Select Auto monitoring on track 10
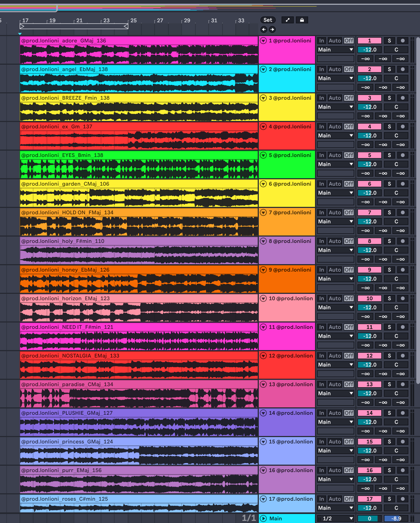 pos(335,298)
